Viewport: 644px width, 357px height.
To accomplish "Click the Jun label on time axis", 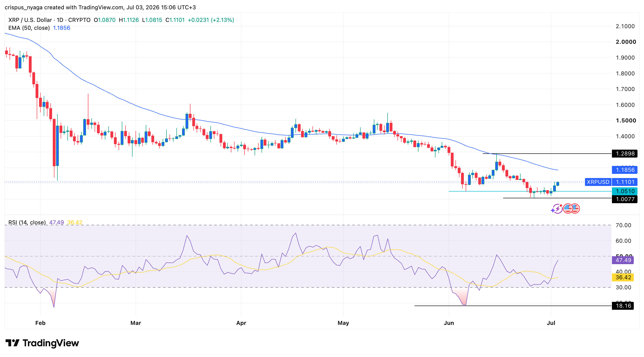I will point(449,323).
